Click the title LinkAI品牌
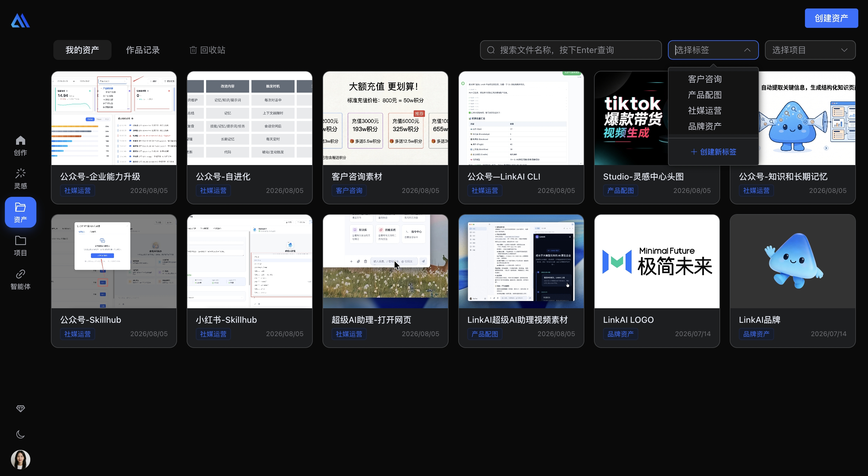Viewport: 868px width, 476px height. click(760, 320)
